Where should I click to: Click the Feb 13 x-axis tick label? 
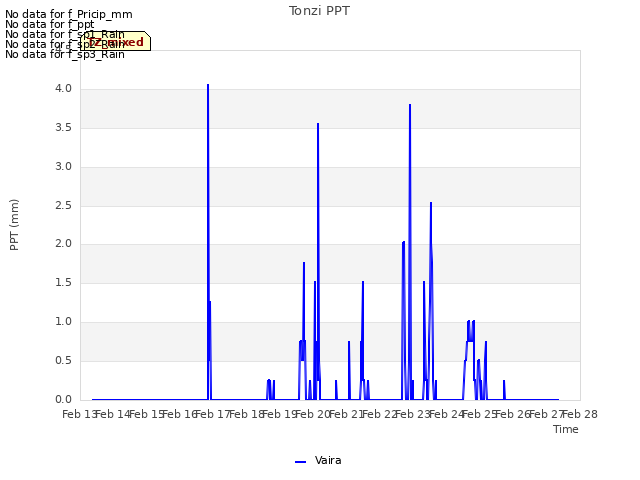(x=79, y=415)
